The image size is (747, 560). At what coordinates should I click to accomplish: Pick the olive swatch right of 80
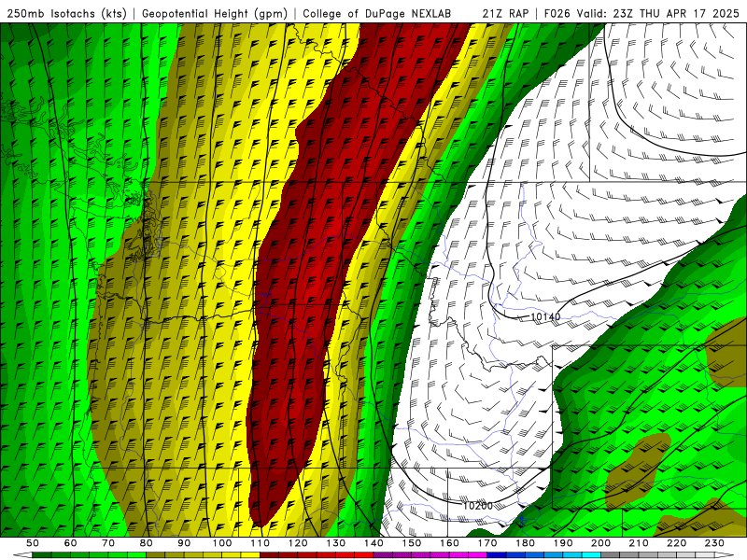tap(156, 555)
